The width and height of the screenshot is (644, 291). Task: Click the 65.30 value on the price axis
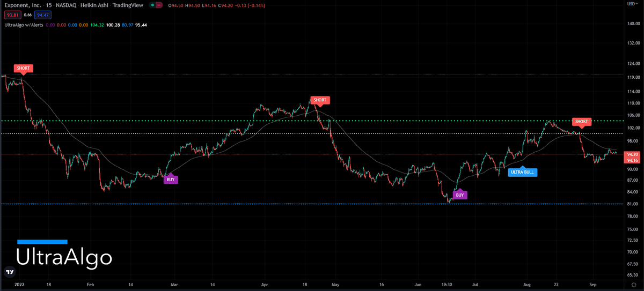pos(632,275)
